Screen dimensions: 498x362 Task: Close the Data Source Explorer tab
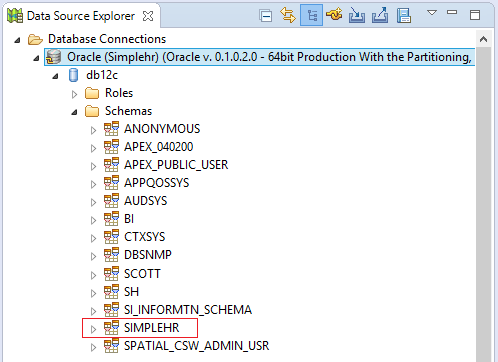click(x=148, y=16)
